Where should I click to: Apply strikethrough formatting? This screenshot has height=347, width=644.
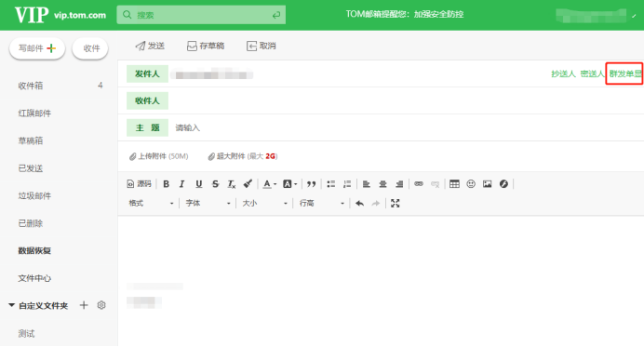point(215,184)
